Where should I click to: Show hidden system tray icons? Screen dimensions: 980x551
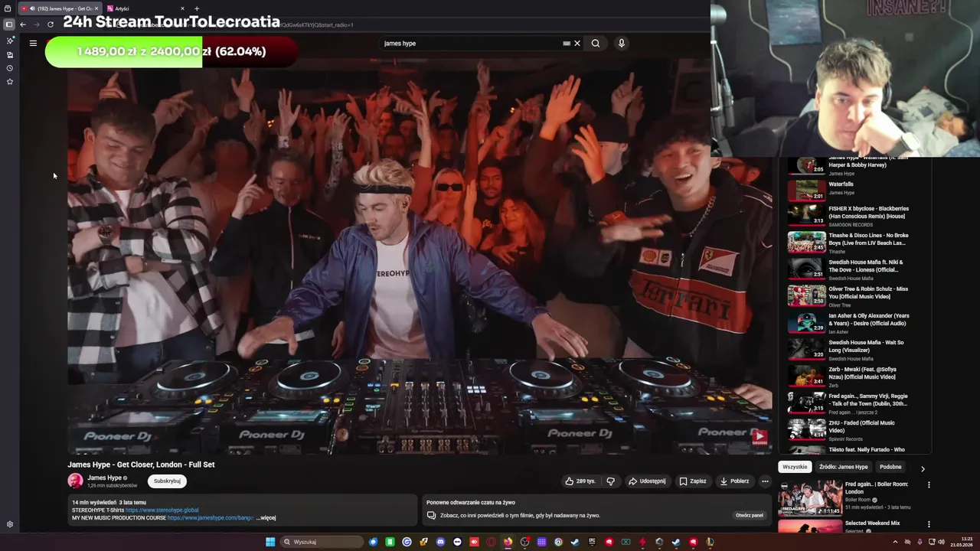click(895, 542)
